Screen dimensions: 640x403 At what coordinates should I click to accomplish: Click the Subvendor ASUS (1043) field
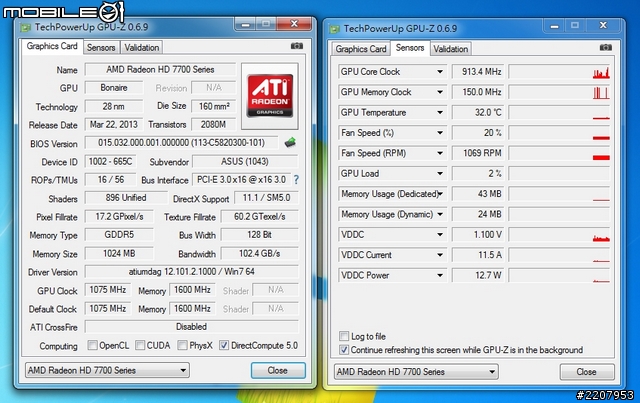pyautogui.click(x=245, y=161)
